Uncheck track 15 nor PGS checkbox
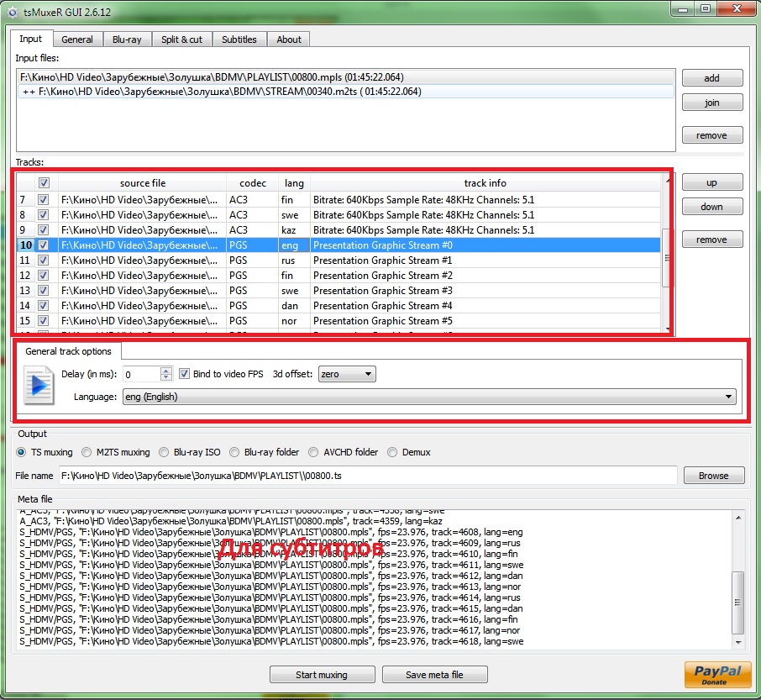 (x=43, y=320)
